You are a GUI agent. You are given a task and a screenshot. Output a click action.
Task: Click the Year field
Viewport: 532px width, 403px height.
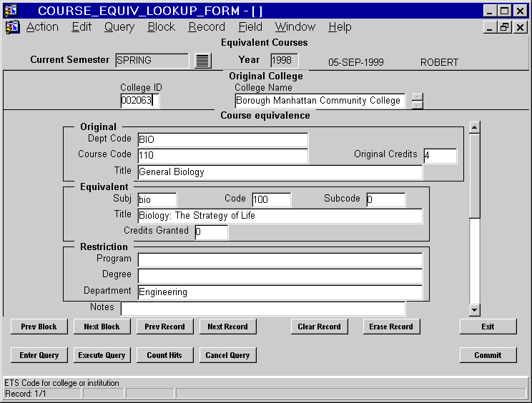click(284, 61)
